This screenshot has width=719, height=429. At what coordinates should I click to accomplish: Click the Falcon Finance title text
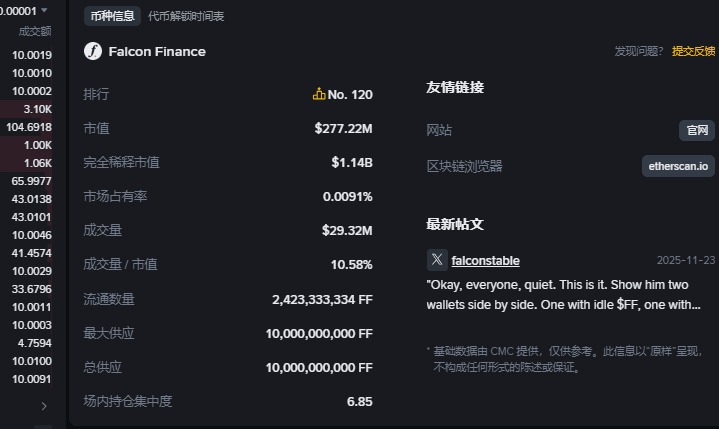[x=157, y=52]
